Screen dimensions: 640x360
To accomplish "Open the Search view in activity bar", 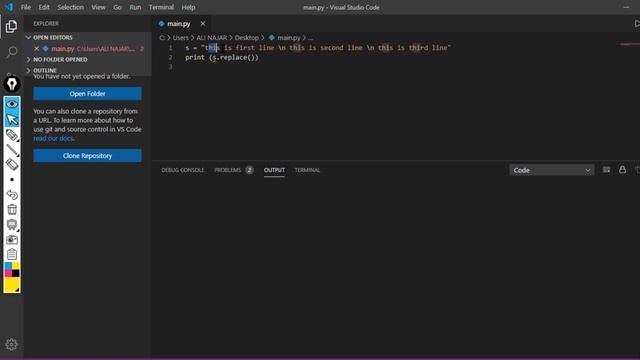I will click(12, 52).
